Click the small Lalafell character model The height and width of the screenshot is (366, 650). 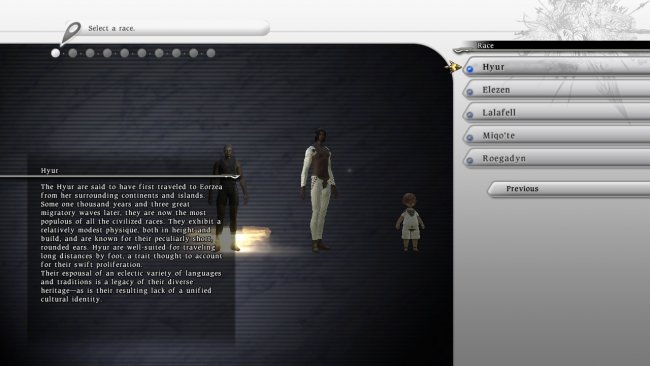coord(410,222)
